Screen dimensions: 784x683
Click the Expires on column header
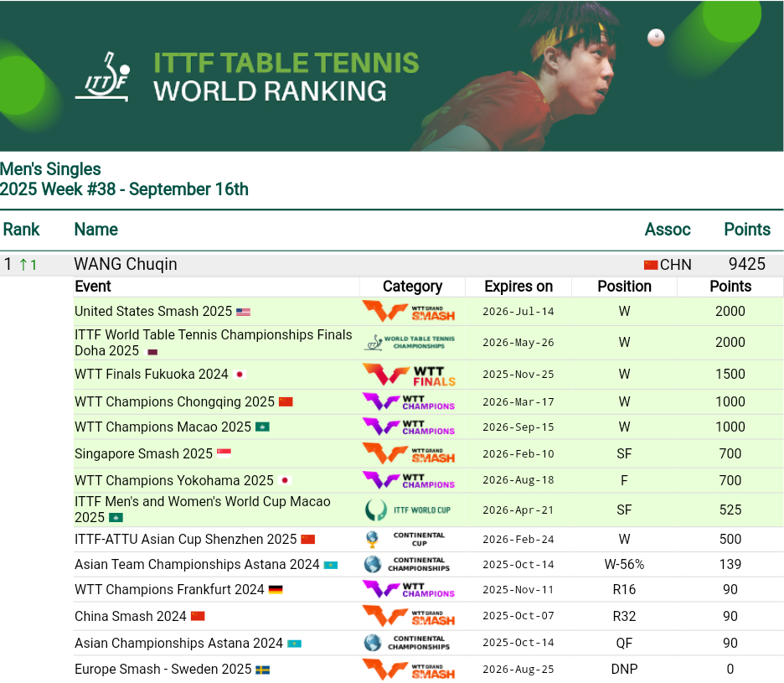tap(518, 287)
